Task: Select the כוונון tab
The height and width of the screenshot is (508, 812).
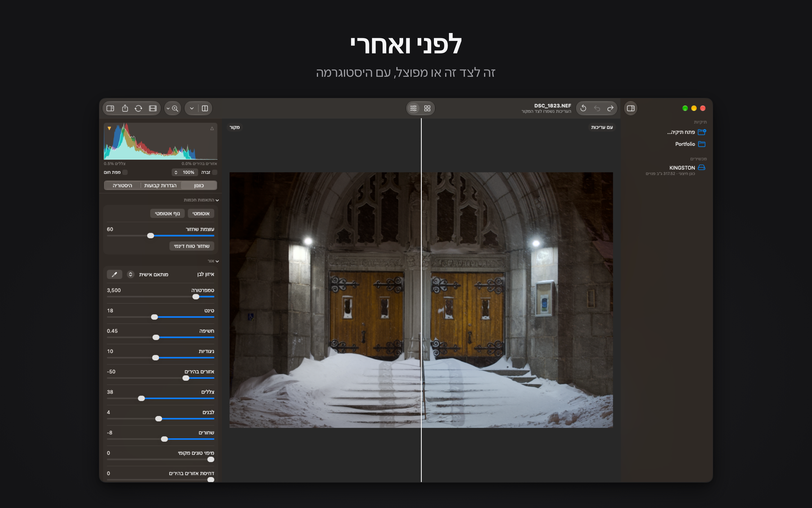Action: point(199,185)
